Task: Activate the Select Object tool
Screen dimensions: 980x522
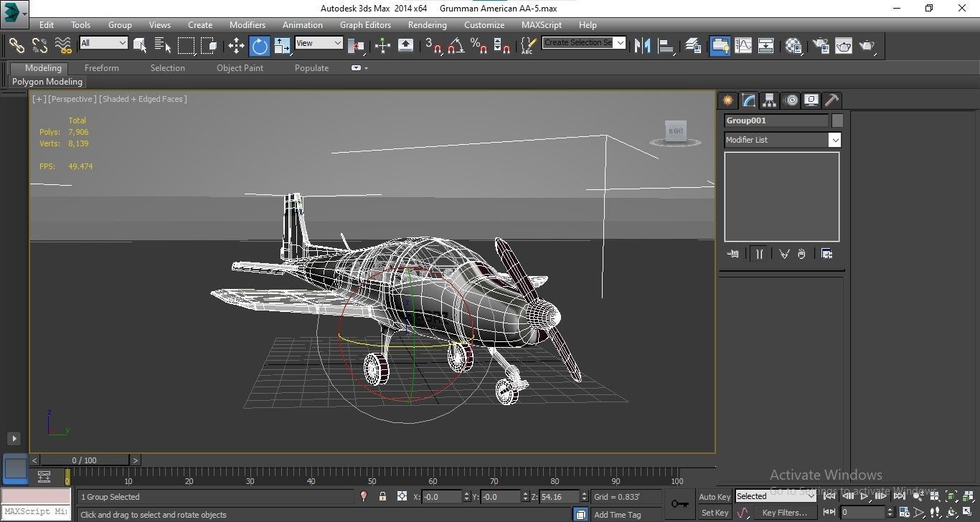Action: (x=140, y=46)
